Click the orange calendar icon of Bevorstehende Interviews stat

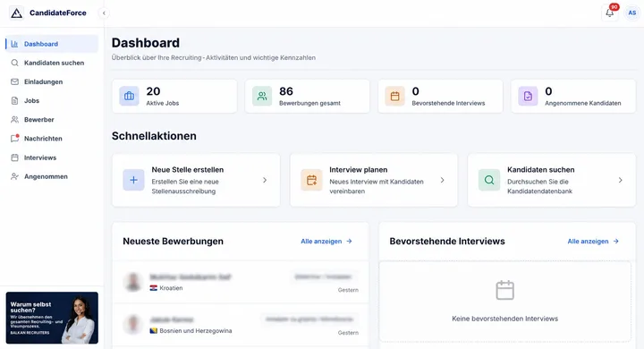pyautogui.click(x=394, y=96)
